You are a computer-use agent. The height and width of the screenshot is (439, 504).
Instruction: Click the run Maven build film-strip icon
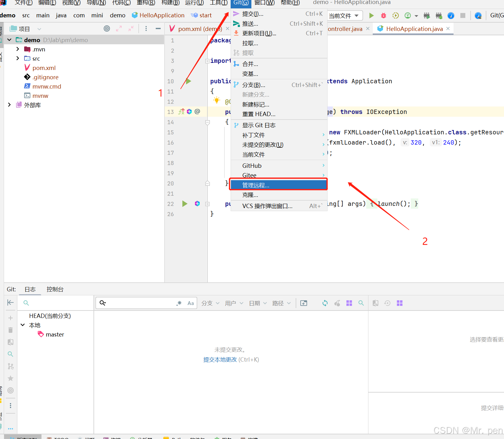pos(427,15)
